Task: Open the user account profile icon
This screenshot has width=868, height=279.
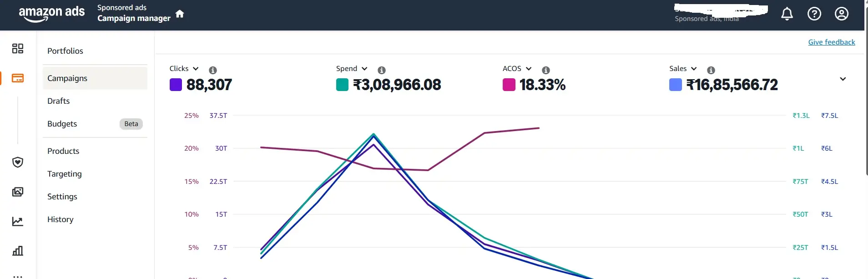Action: point(841,14)
